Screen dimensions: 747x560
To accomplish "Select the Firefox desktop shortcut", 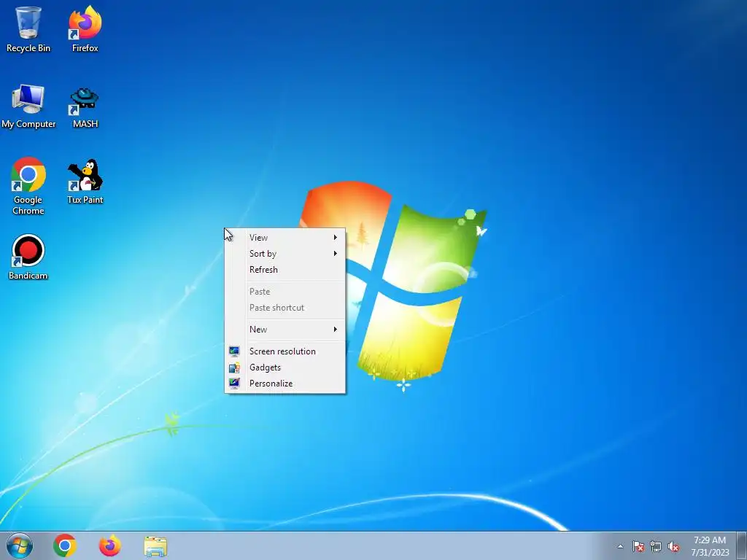I will tap(85, 29).
